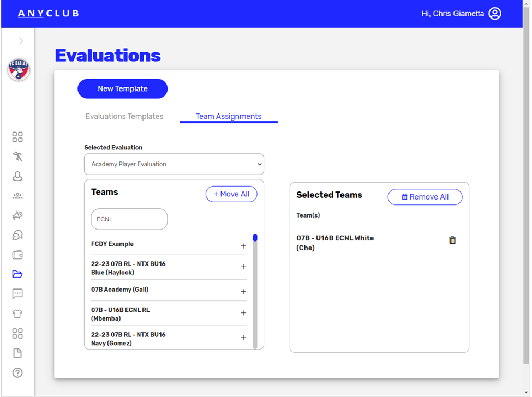Add 22-23 07B RL Navy (Gomez) team
Screen dimensions: 532x397
(x=243, y=338)
